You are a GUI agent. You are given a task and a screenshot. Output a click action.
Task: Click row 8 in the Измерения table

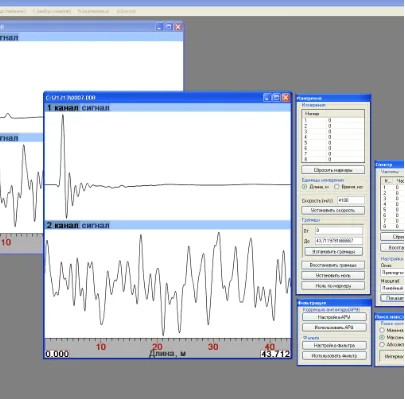click(333, 159)
